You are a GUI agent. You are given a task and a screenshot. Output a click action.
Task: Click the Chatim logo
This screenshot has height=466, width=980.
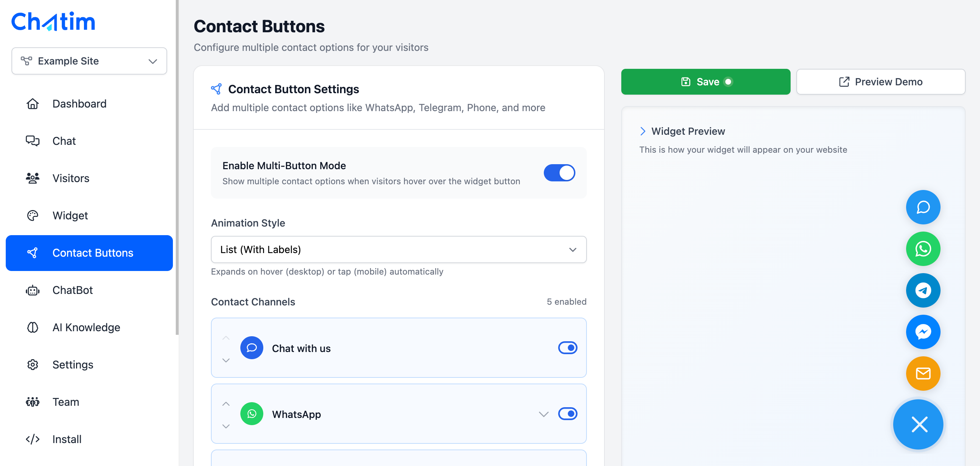(53, 21)
